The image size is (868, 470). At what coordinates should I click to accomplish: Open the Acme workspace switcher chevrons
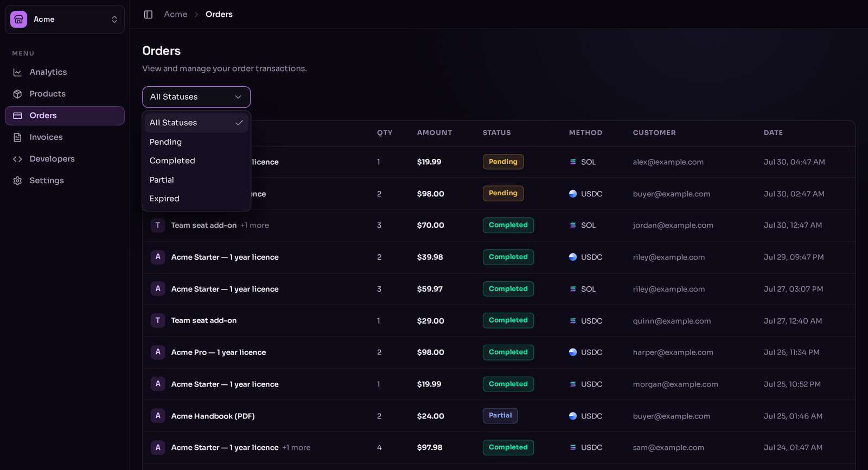pyautogui.click(x=114, y=20)
